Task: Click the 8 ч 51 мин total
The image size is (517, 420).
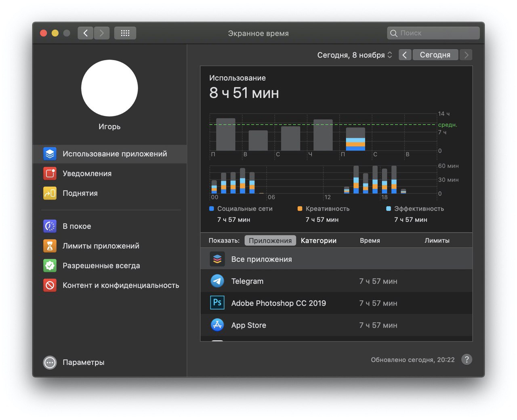Action: pos(244,93)
